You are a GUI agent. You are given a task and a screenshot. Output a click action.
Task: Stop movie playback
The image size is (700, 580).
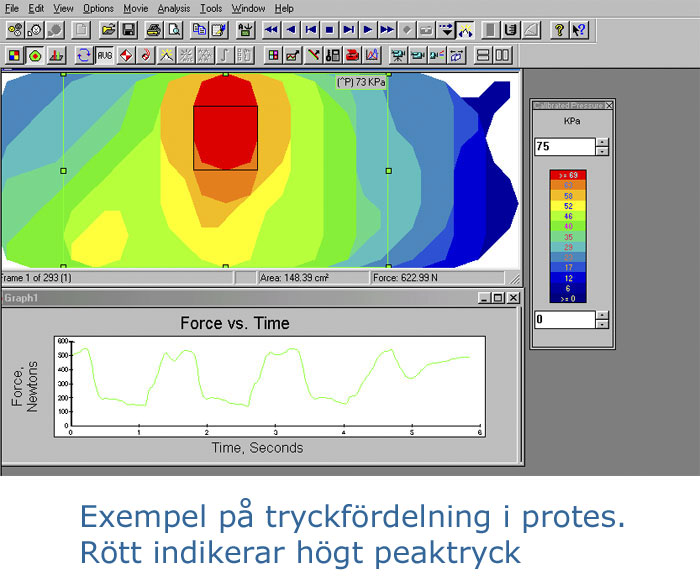pyautogui.click(x=329, y=30)
